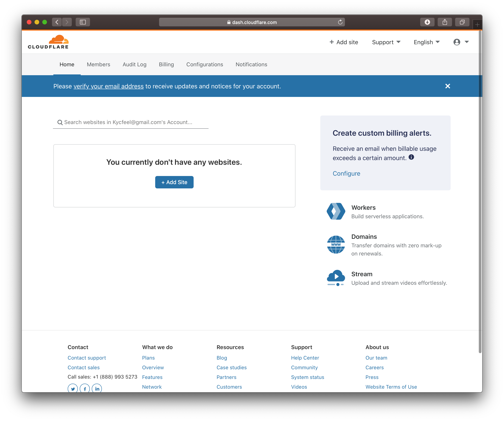Open Website Terms of Use link
The width and height of the screenshot is (504, 421).
(x=391, y=387)
